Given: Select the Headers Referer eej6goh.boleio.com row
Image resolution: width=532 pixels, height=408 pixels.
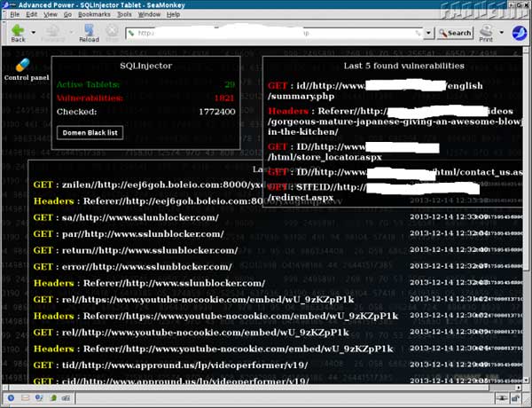Looking at the screenshot, I should (x=148, y=201).
